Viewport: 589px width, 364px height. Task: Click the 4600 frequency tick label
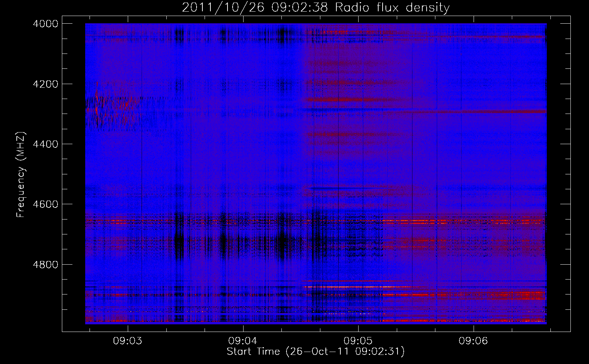[46, 204]
